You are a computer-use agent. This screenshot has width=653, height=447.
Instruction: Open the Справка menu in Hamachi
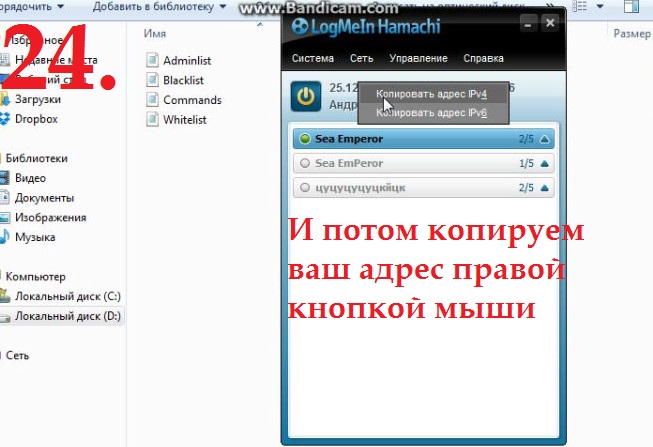484,58
